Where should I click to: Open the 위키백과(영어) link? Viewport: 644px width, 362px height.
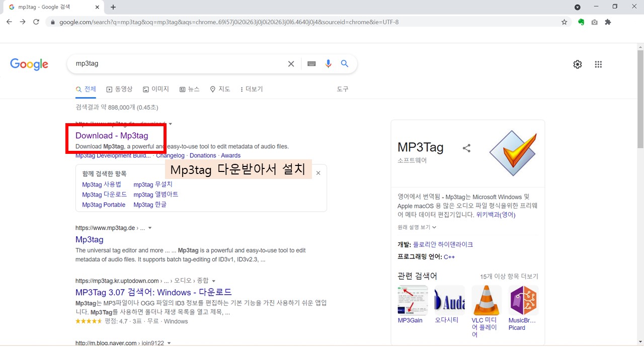[496, 215]
